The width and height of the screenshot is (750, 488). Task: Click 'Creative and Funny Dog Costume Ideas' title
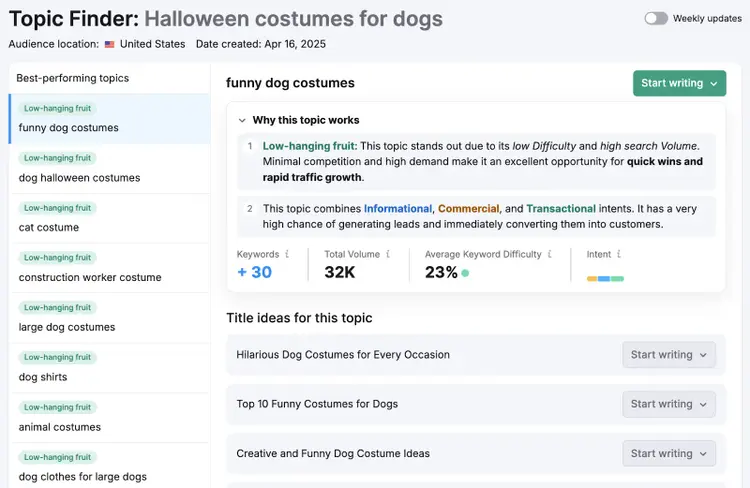333,453
